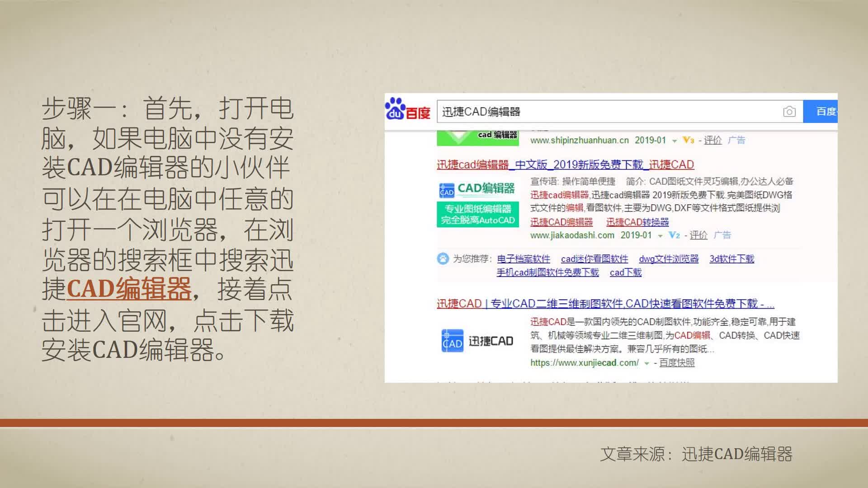Open the dwg文件浏览器 recommendation link
The image size is (868, 488).
pyautogui.click(x=668, y=259)
